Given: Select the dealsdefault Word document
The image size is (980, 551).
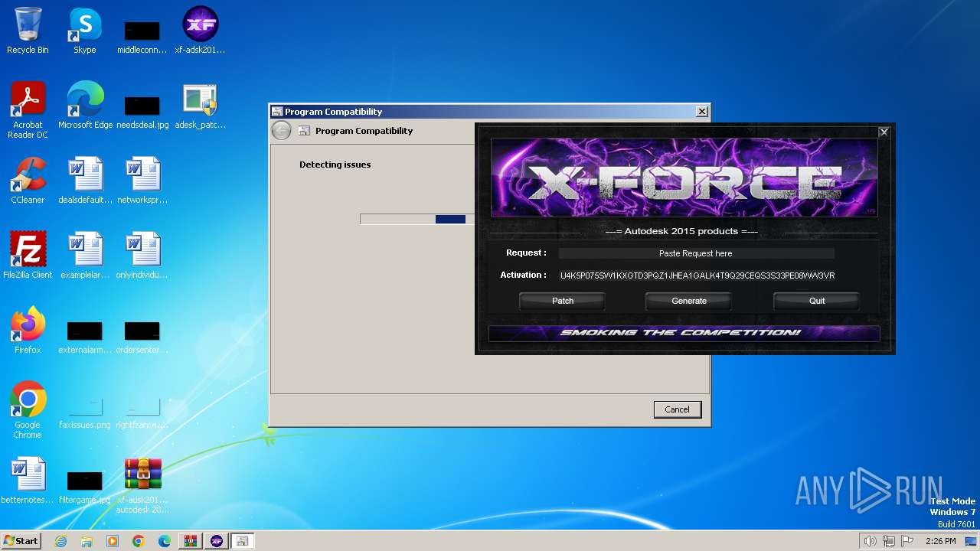Looking at the screenshot, I should (85, 181).
